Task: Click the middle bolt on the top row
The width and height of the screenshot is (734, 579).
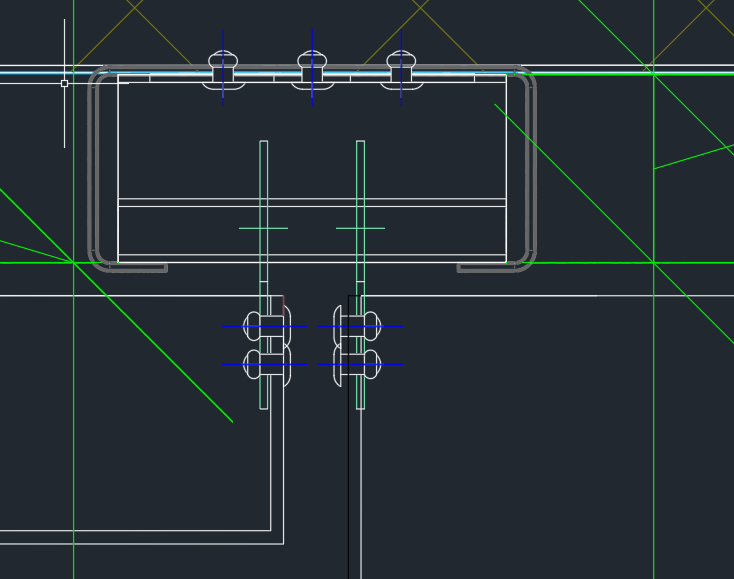Action: coord(312,70)
